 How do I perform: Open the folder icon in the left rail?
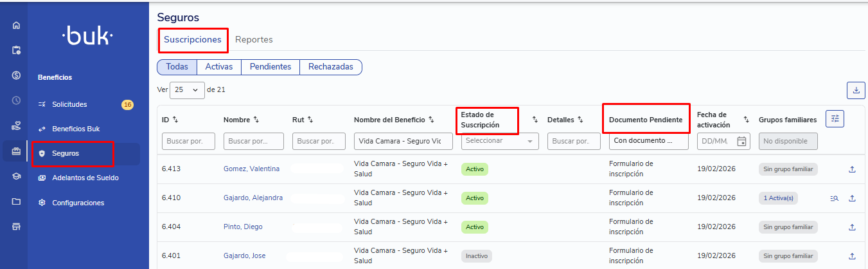coord(16,201)
